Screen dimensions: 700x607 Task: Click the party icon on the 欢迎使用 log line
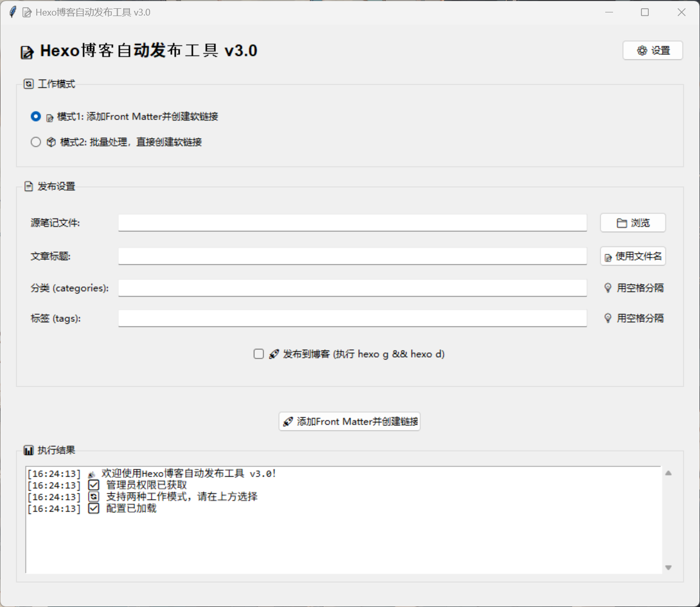coord(92,474)
